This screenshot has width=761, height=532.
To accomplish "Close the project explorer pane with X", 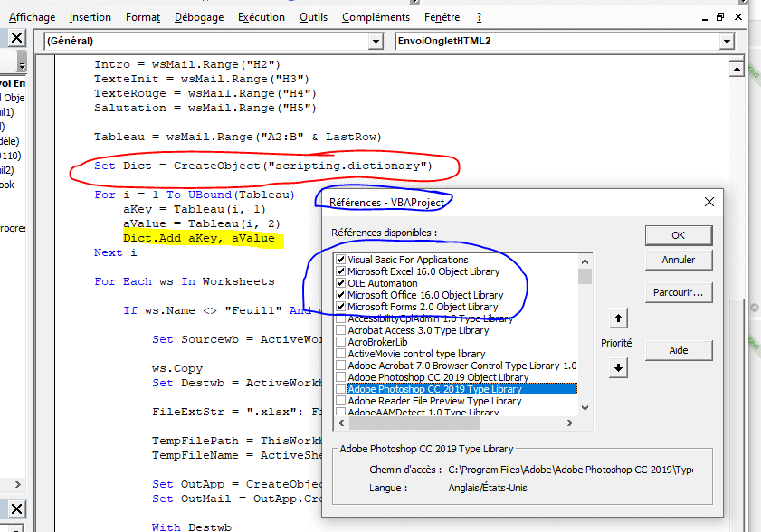I will point(17,36).
